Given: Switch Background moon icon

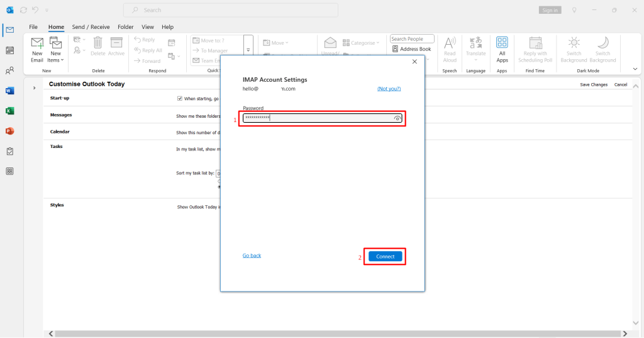Looking at the screenshot, I should pos(602,50).
